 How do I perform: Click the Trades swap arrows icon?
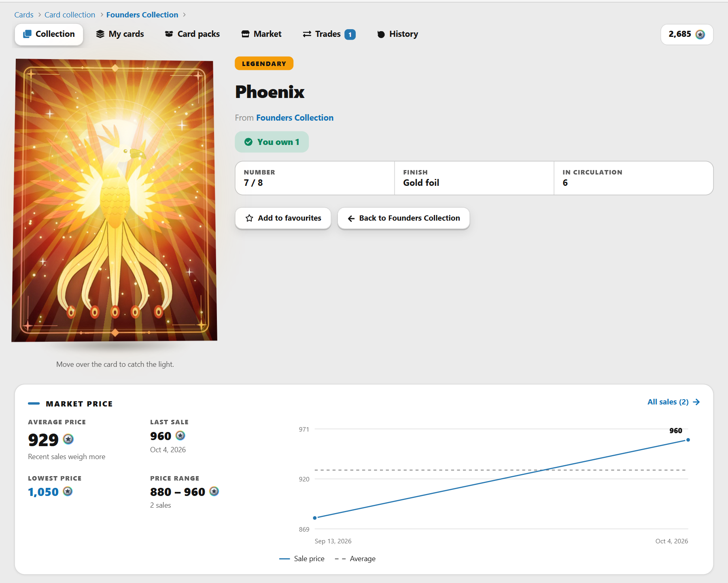(307, 34)
